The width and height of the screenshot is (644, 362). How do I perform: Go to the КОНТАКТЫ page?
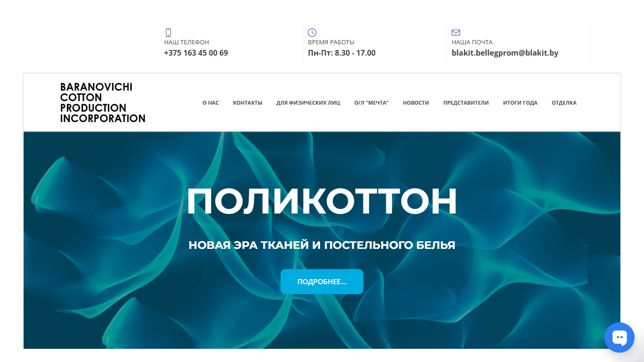pos(248,103)
